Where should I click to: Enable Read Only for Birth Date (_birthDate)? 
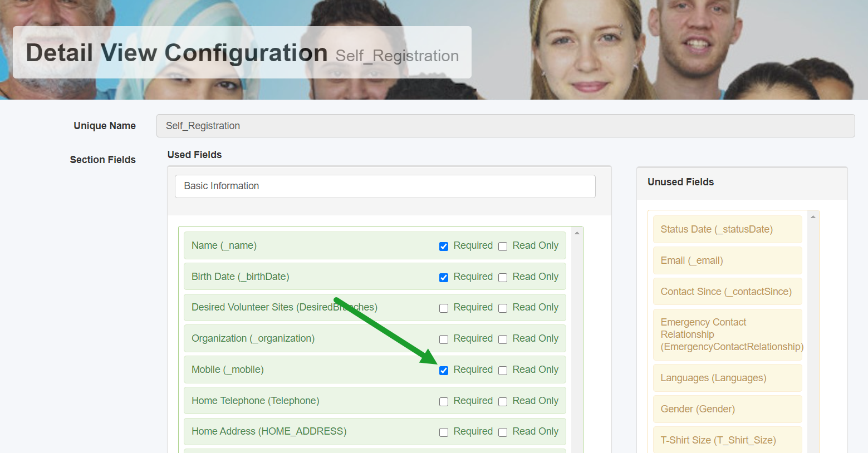click(503, 278)
